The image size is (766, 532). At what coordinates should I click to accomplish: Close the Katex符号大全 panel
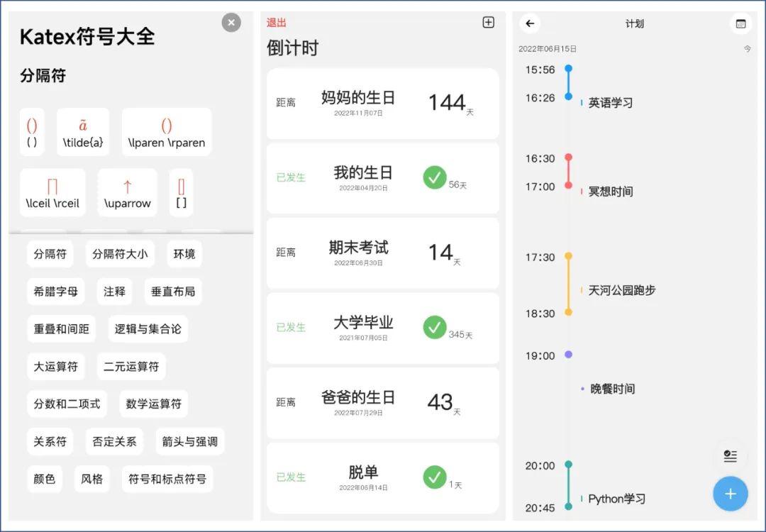click(x=231, y=22)
